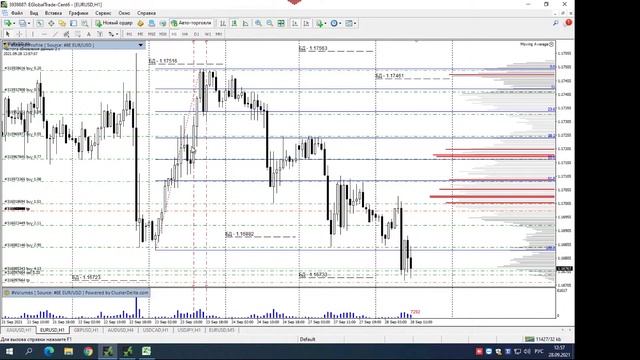Screen dimensions: 640x360
Task: Switch to D1 timeframe
Action: click(x=196, y=34)
